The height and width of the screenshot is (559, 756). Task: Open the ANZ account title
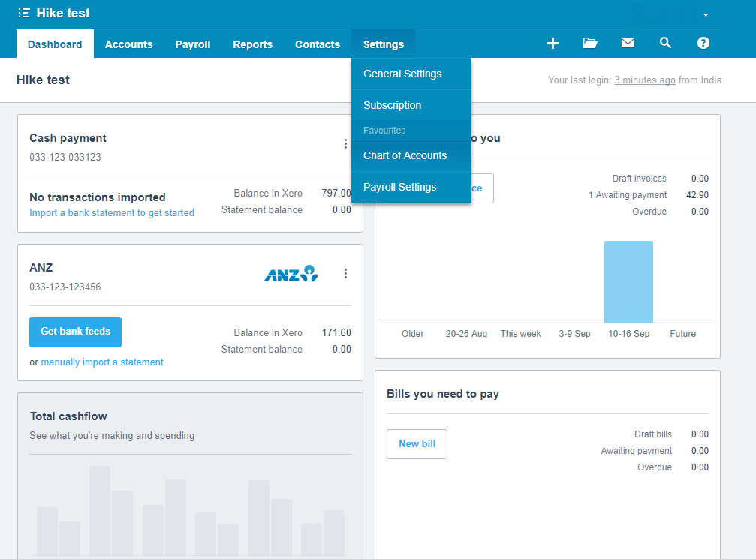tap(41, 267)
